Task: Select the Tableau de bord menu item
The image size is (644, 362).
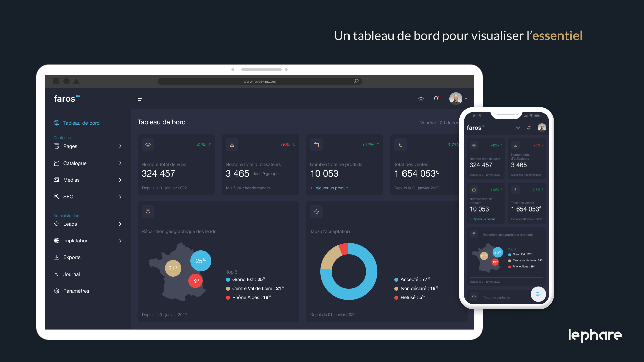Action: point(81,122)
